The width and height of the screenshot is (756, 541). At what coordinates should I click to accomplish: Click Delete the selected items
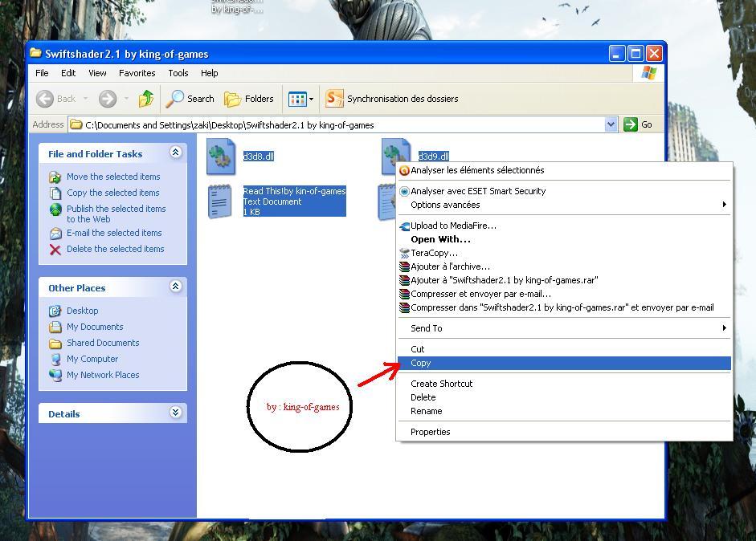(x=115, y=249)
